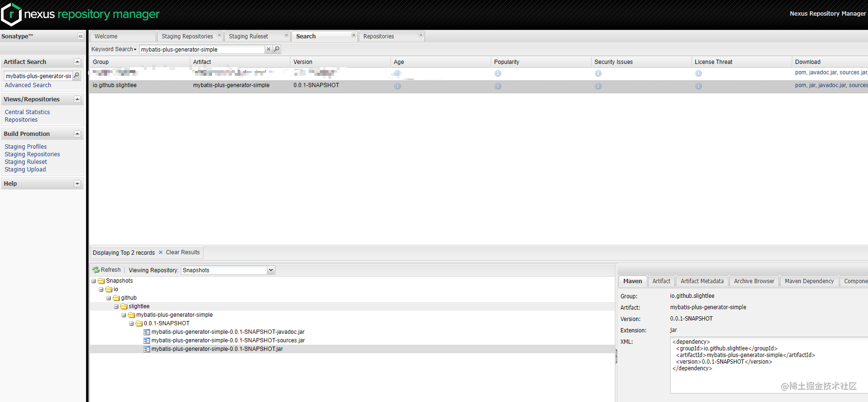Click Security Issues info icon in slightlee row
This screenshot has width=868, height=402.
(598, 86)
